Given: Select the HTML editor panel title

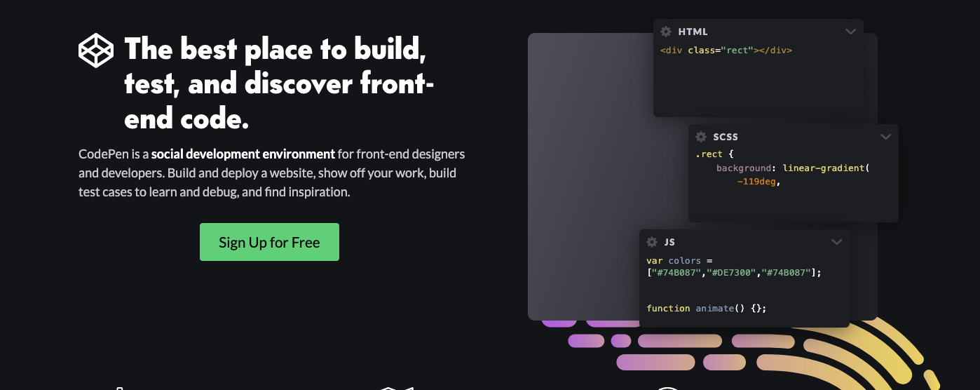Looking at the screenshot, I should pyautogui.click(x=693, y=32).
